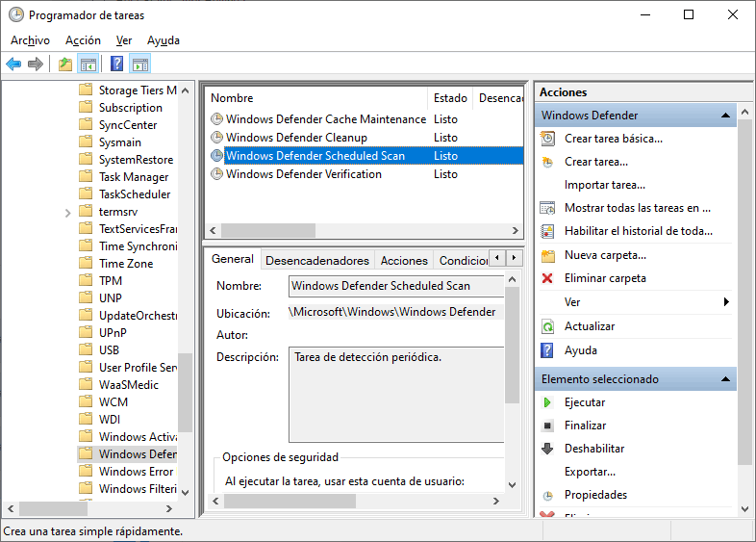
Task: Click the Importar tarea... action
Action: tap(605, 185)
